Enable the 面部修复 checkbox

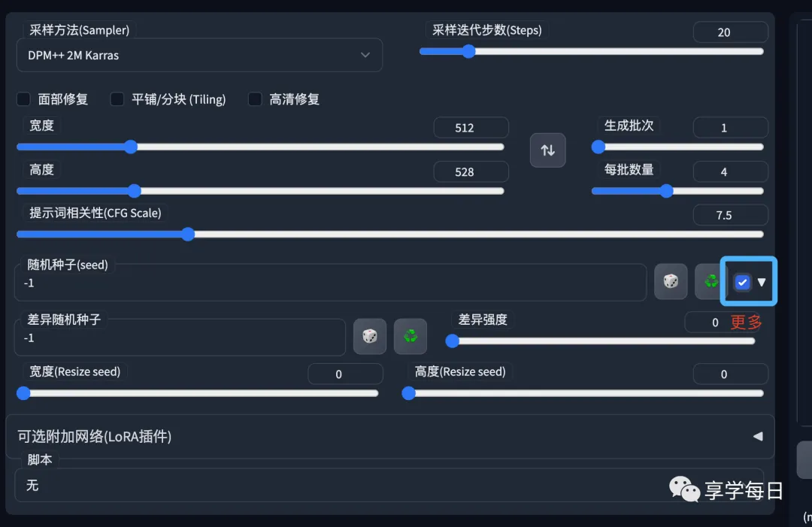coord(23,98)
